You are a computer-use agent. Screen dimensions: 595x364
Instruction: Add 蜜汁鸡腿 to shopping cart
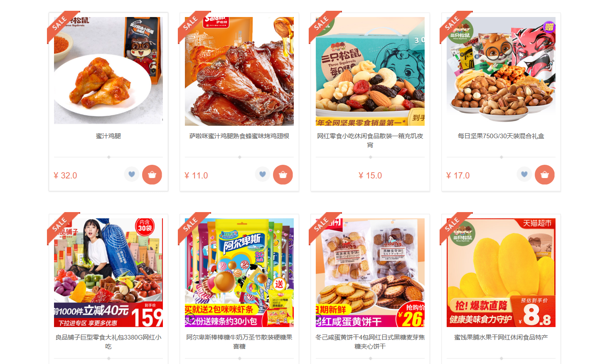[152, 175]
